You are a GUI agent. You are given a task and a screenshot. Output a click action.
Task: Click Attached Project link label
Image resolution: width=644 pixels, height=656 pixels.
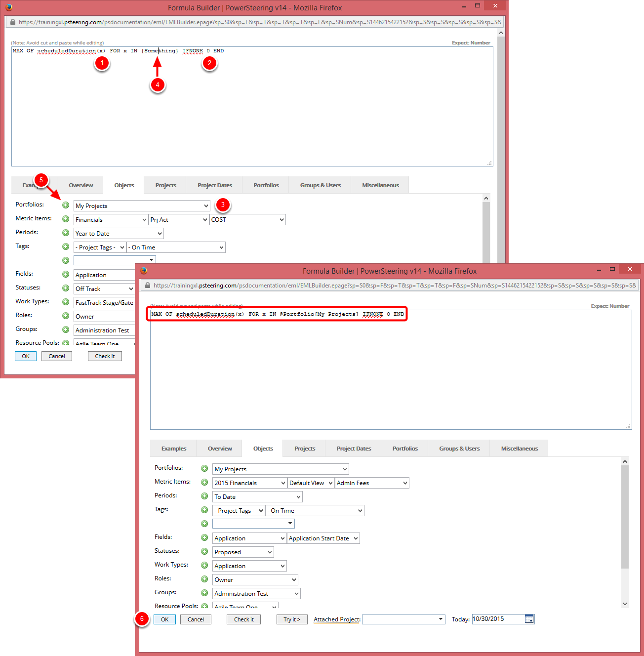(337, 619)
